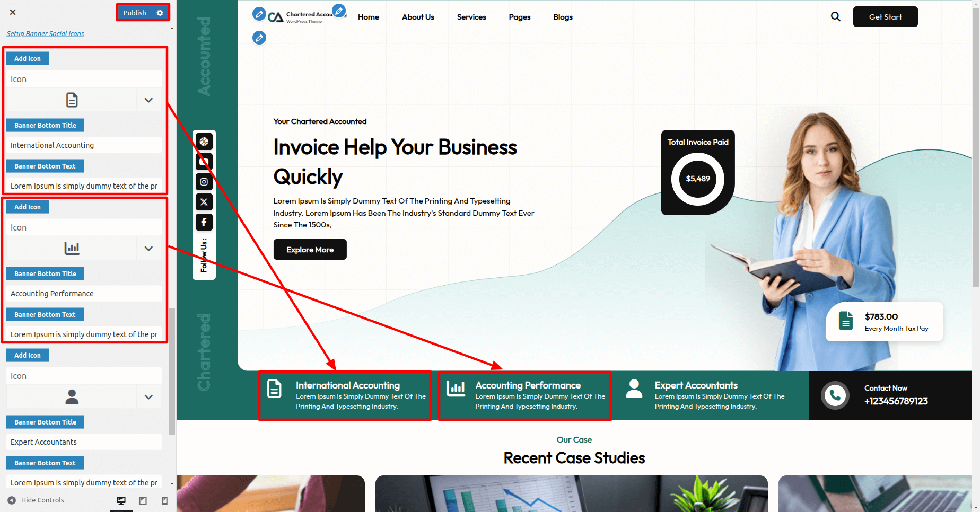This screenshot has width=980, height=512.
Task: Open the Services menu item
Action: tap(471, 17)
